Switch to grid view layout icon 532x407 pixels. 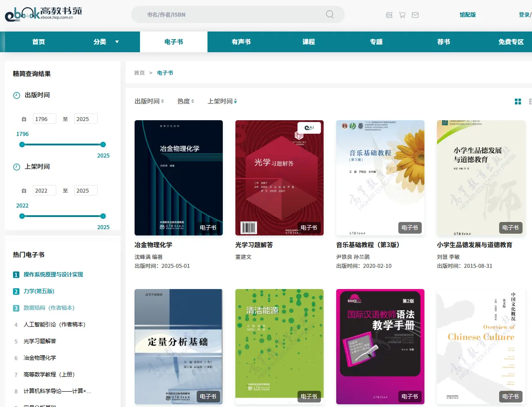[518, 101]
